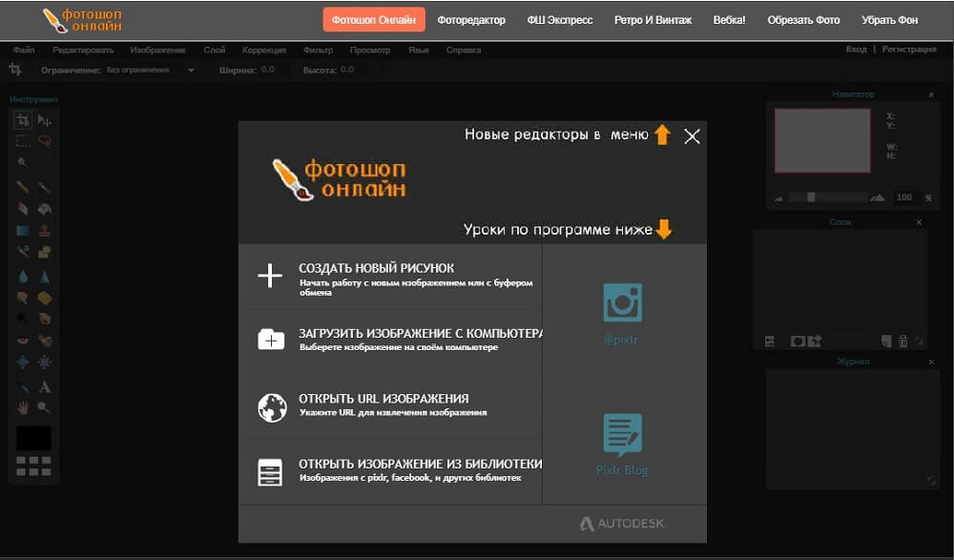The image size is (954, 560).
Task: Open the Изображение menu
Action: (x=157, y=50)
